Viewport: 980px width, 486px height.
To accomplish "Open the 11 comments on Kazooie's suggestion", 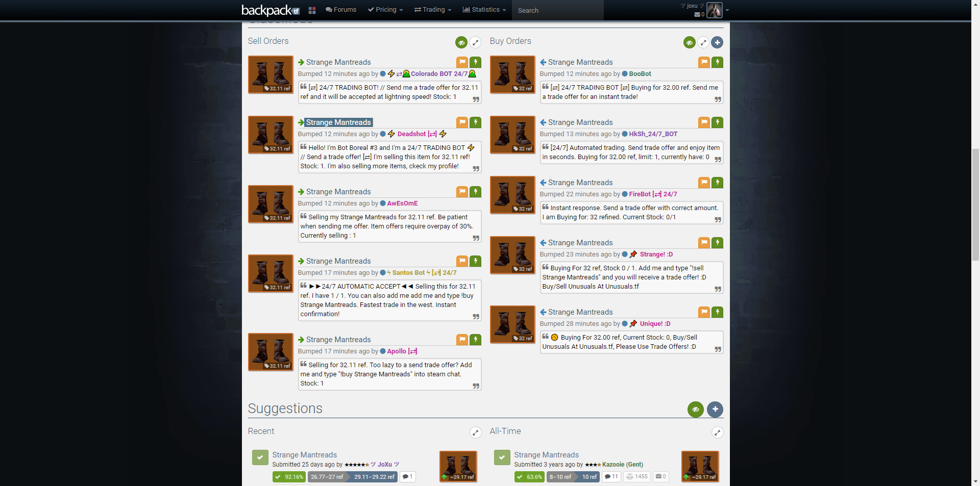I will pyautogui.click(x=611, y=477).
